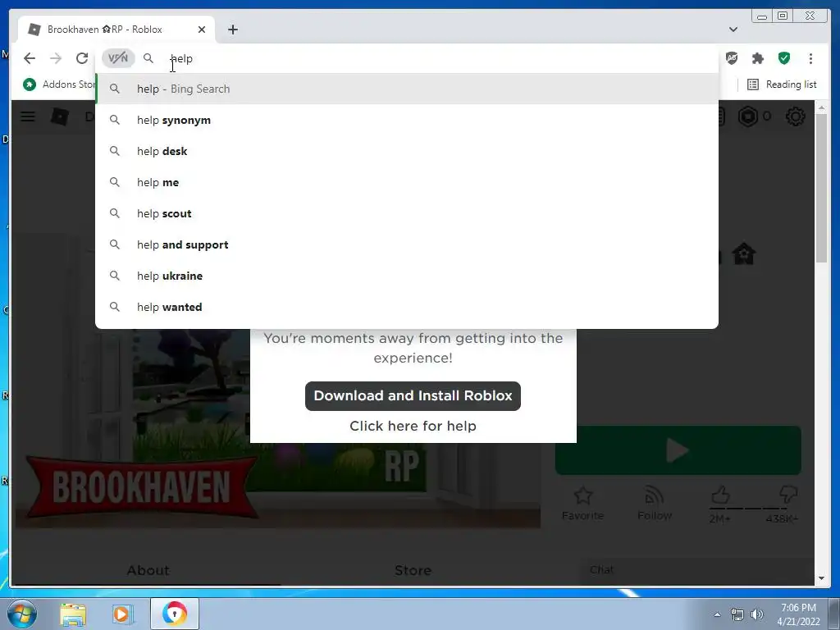Choose the 'help desk' suggestion

point(407,151)
